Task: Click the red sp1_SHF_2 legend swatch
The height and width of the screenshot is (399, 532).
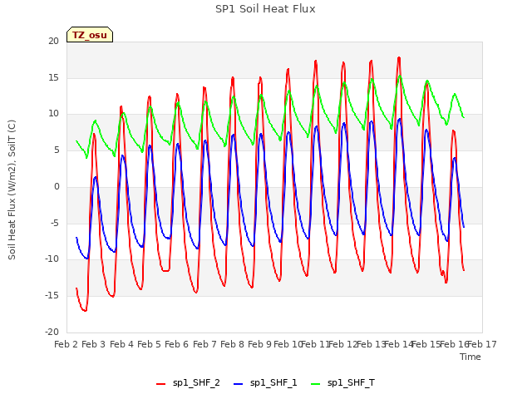Action: (x=160, y=384)
